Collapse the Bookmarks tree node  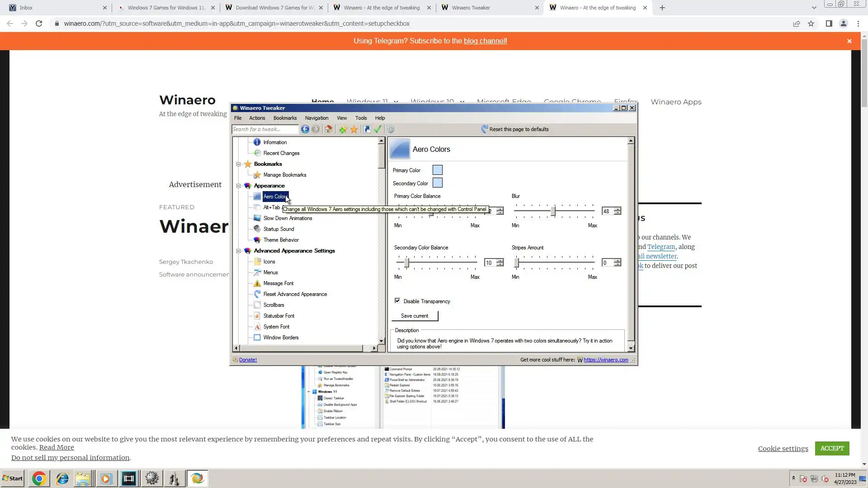click(239, 164)
